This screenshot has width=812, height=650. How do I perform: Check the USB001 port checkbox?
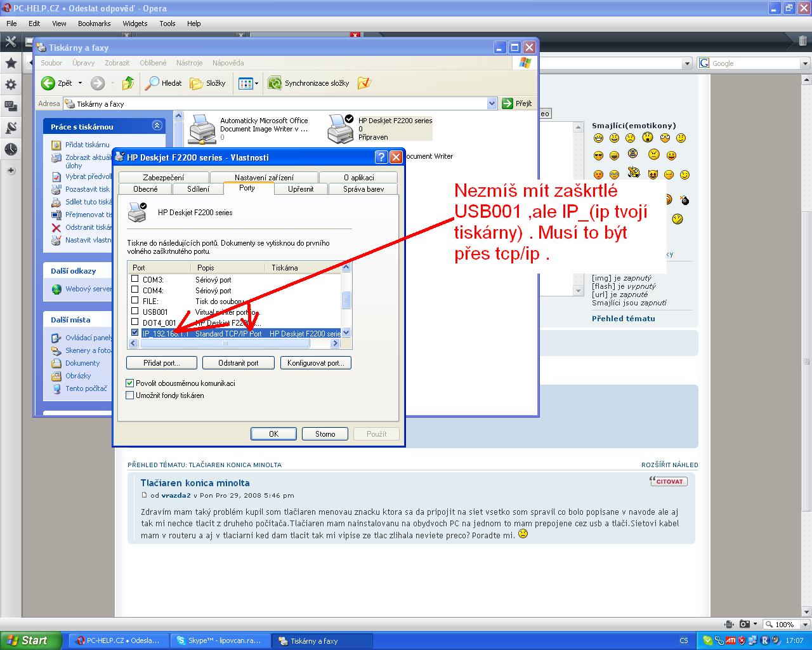tap(134, 312)
